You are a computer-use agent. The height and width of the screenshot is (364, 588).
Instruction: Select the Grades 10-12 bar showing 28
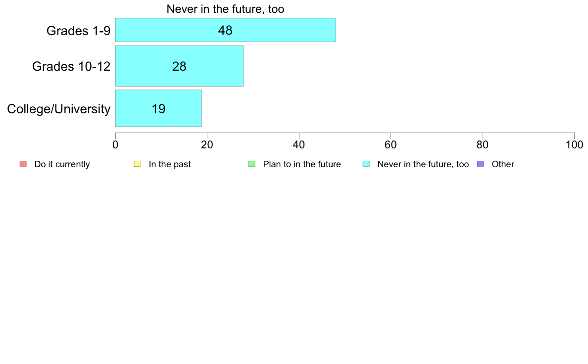point(179,66)
